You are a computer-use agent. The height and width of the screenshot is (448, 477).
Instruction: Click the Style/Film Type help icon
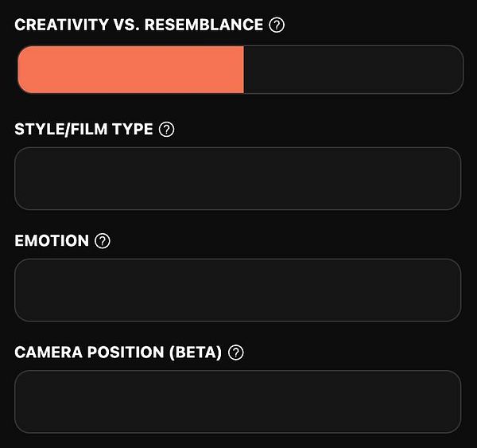click(166, 130)
